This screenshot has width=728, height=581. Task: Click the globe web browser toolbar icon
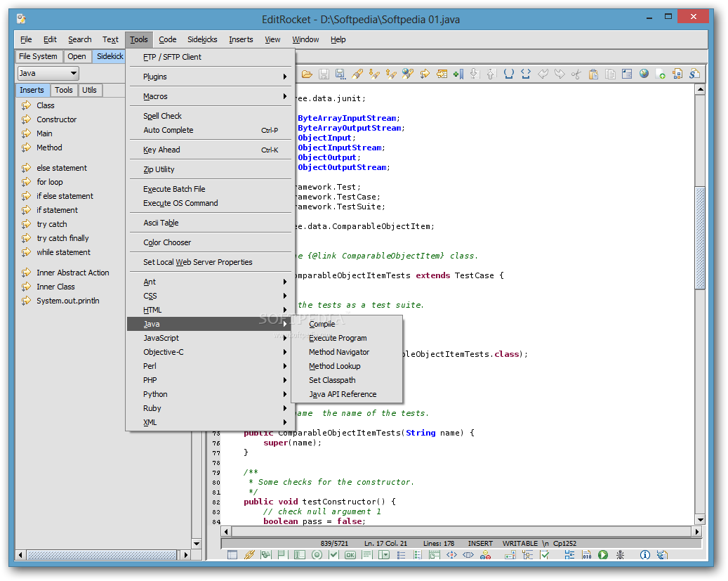(644, 74)
